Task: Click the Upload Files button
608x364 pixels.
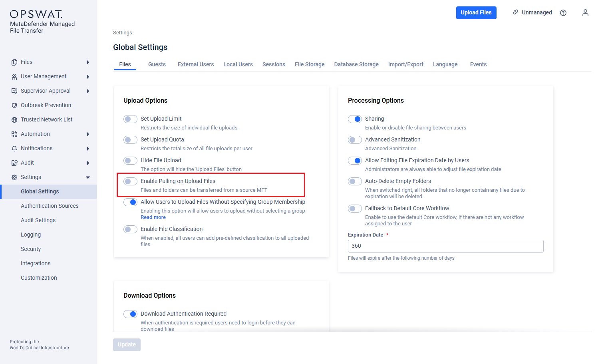Action: coord(476,13)
